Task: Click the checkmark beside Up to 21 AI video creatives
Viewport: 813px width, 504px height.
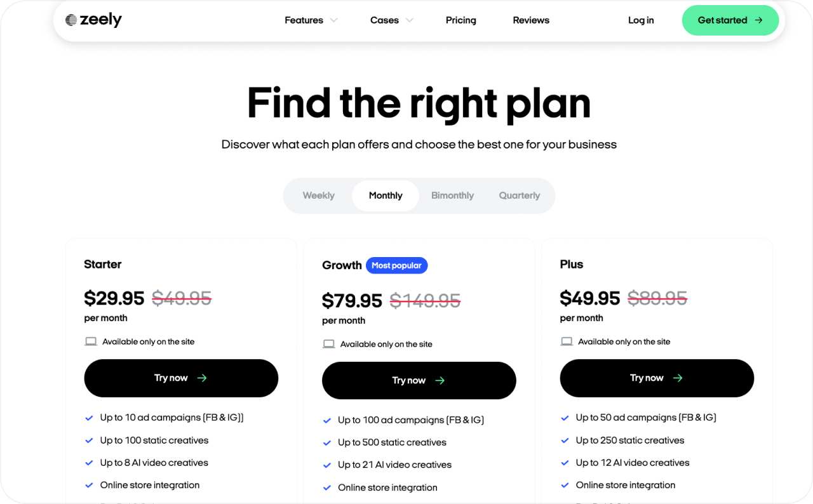Action: coord(327,465)
